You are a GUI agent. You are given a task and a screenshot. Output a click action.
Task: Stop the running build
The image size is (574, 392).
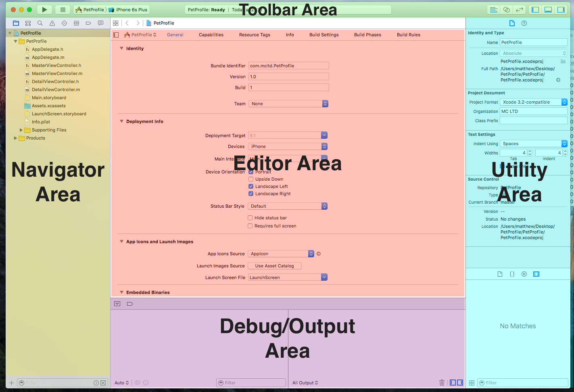coord(63,10)
